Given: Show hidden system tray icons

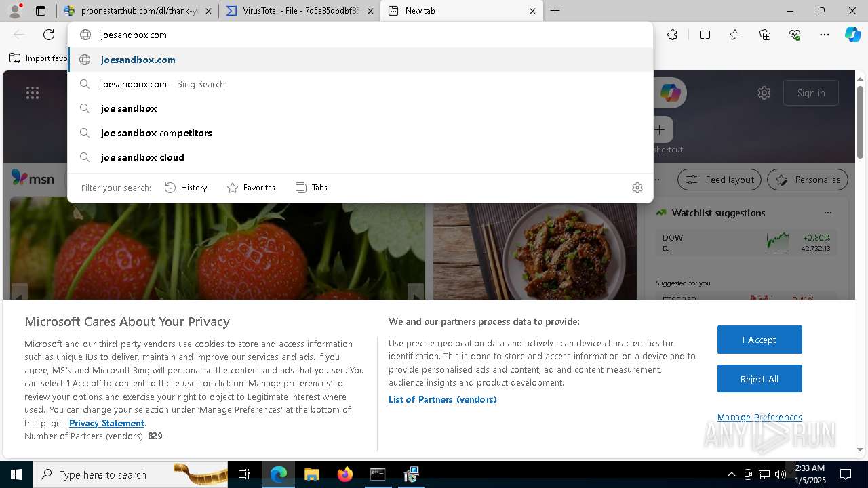Looking at the screenshot, I should (x=731, y=474).
